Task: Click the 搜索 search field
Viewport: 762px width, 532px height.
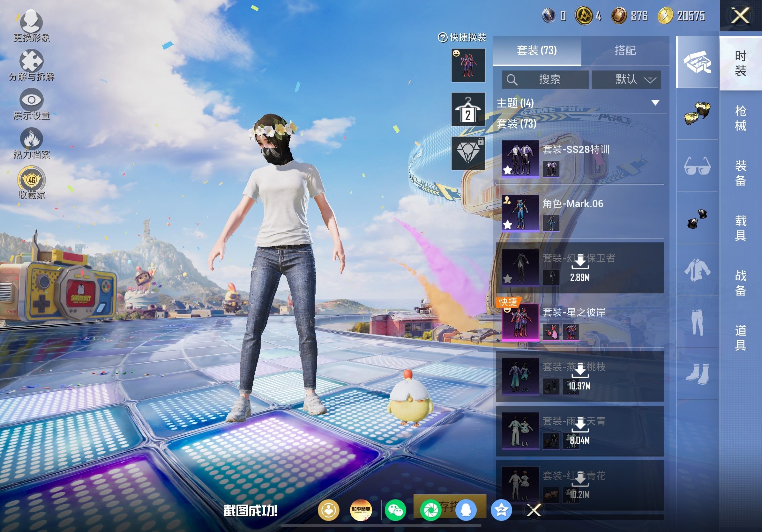Action: pos(545,80)
